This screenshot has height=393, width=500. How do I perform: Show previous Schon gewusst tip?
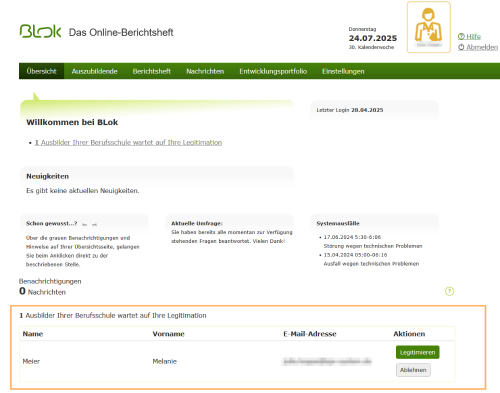[x=85, y=224]
